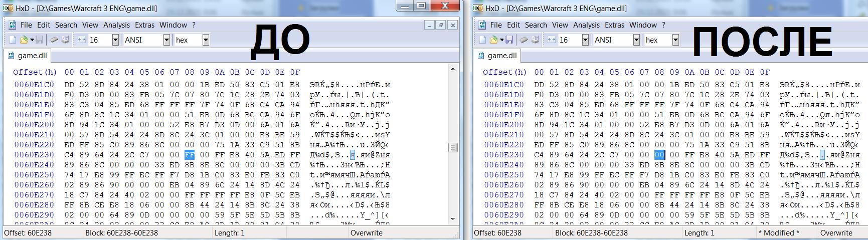Expand Open recent arrow in right window
Image resolution: width=868 pixels, height=240 pixels.
tap(501, 40)
